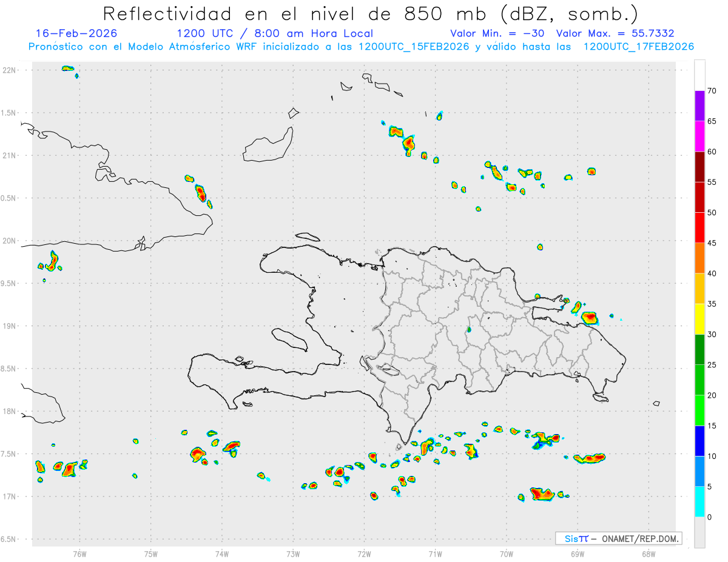Select the '18N' latitude label
The width and height of the screenshot is (728, 562).
10,412
